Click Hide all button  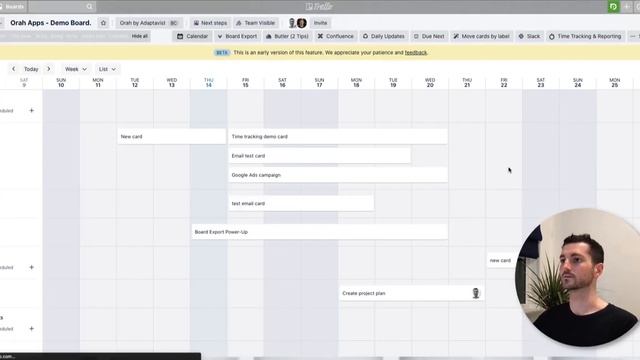[140, 36]
